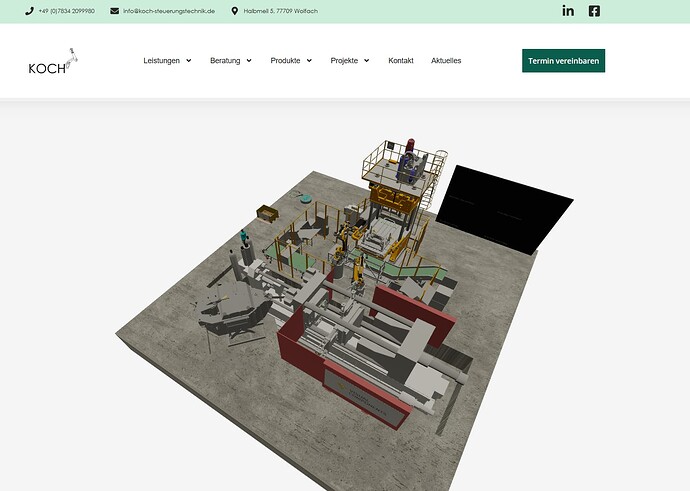
Task: Click the black panel in 3D scene
Action: click(x=505, y=208)
